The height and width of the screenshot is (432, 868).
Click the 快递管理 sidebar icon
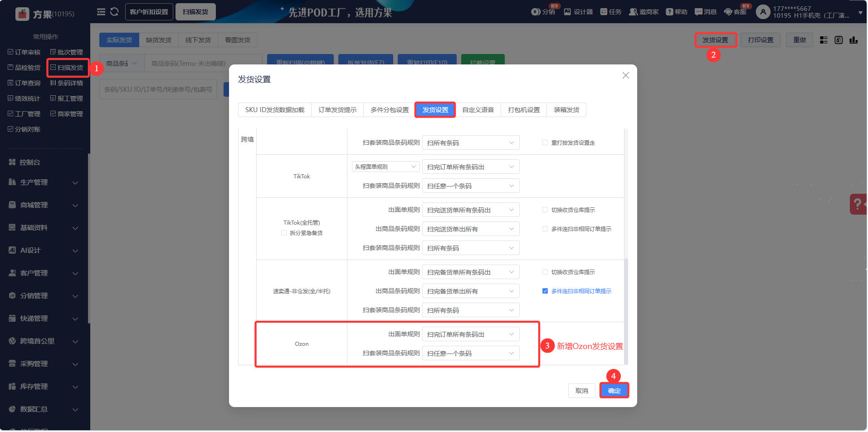point(12,318)
